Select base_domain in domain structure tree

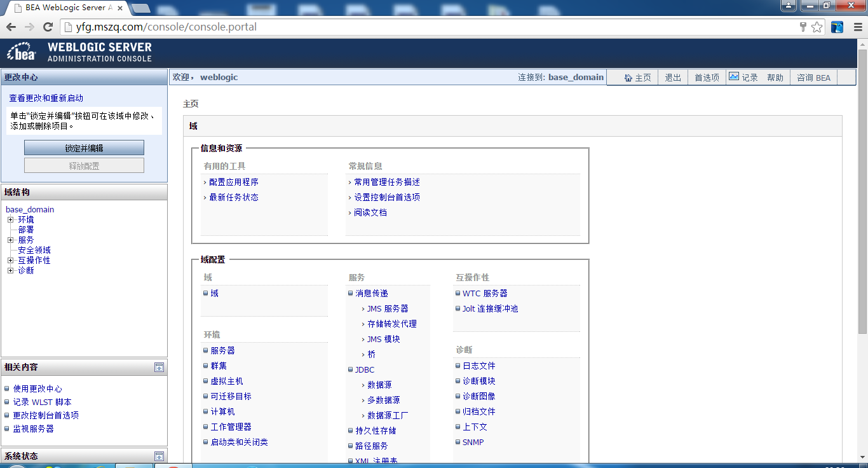click(30, 209)
